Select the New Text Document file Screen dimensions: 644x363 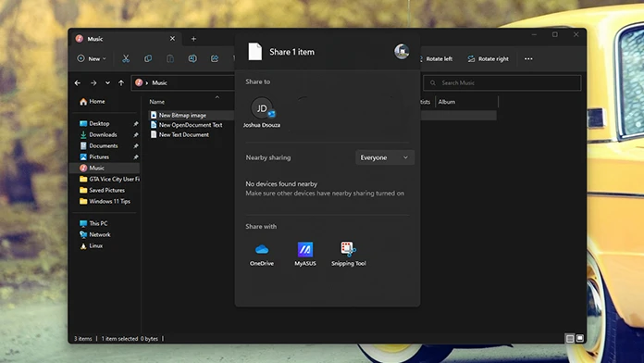tap(180, 134)
